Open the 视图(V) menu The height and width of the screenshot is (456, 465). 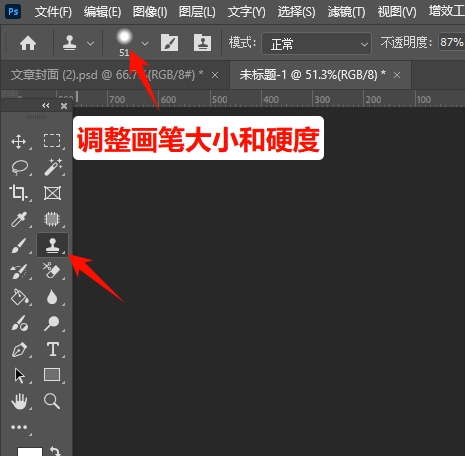[x=397, y=12]
